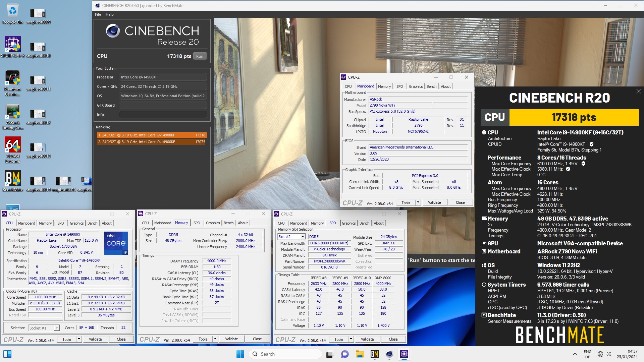Open File Explorer from the taskbar
The image size is (644, 362).
point(360,354)
